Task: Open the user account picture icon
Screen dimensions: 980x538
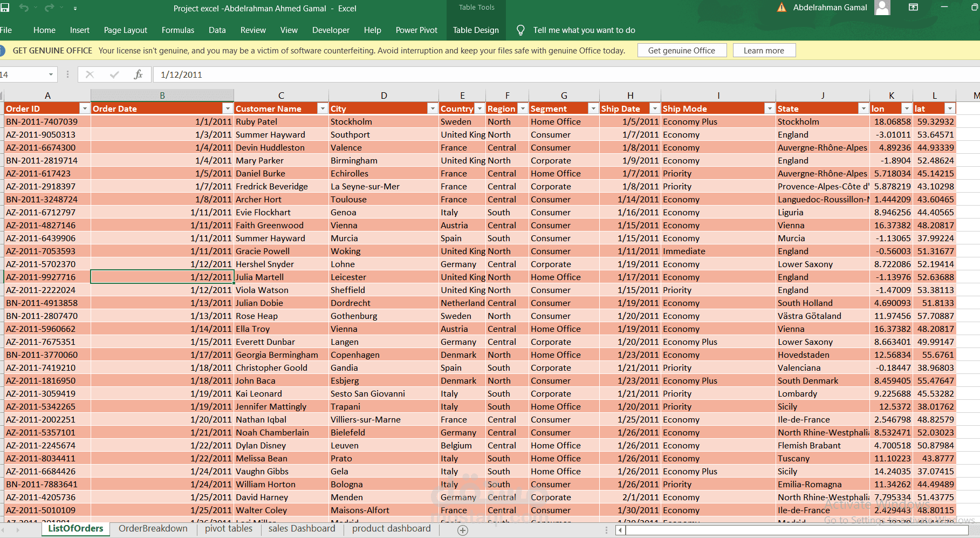Action: (x=882, y=8)
